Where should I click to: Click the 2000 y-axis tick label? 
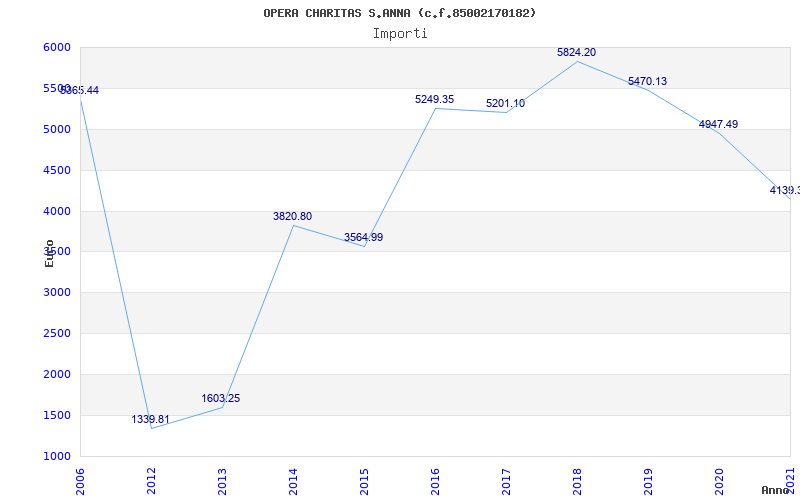57,374
